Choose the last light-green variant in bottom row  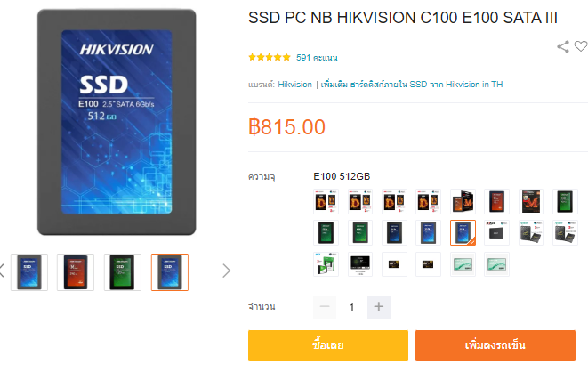click(497, 264)
